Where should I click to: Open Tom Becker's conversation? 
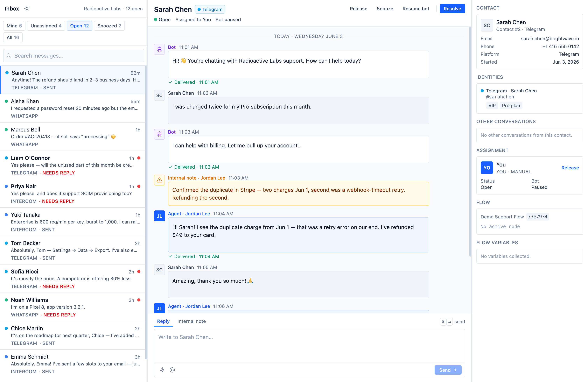pos(73,250)
